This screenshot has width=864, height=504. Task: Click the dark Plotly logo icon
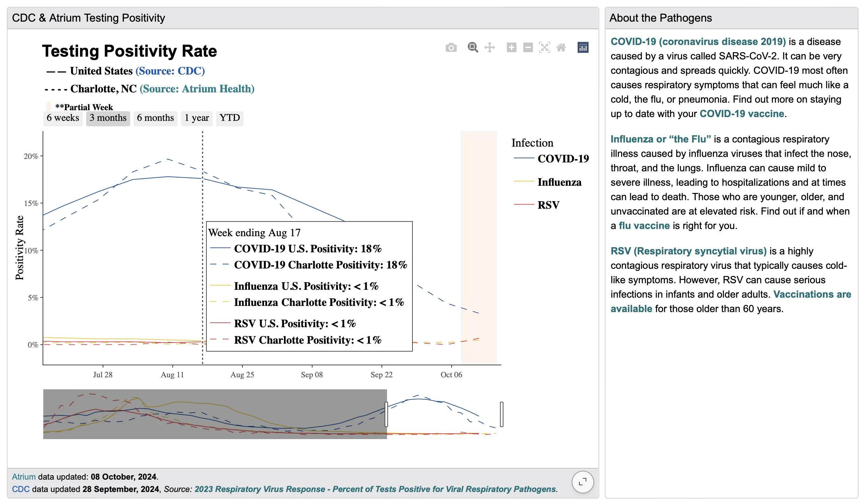click(583, 47)
